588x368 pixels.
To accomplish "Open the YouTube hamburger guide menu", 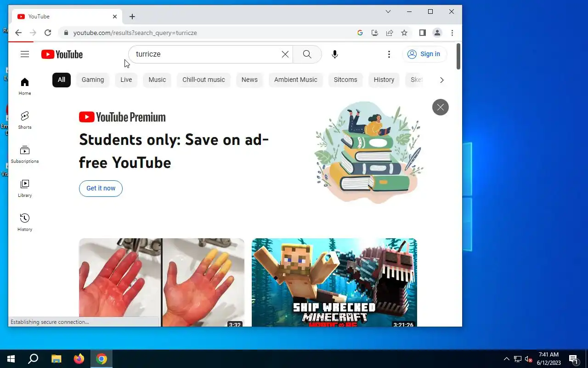I will 25,54.
